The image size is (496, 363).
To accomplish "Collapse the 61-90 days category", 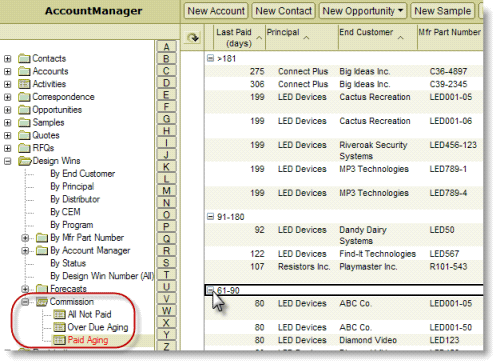I will pyautogui.click(x=210, y=290).
